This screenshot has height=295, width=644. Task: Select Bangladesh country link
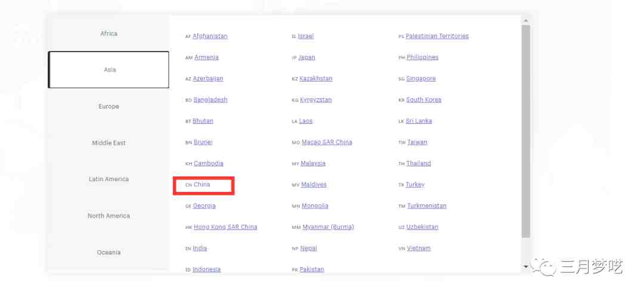point(210,100)
